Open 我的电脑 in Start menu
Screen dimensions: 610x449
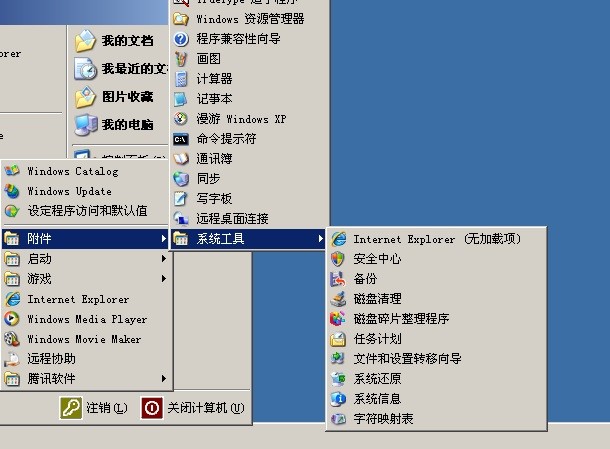tap(120, 125)
